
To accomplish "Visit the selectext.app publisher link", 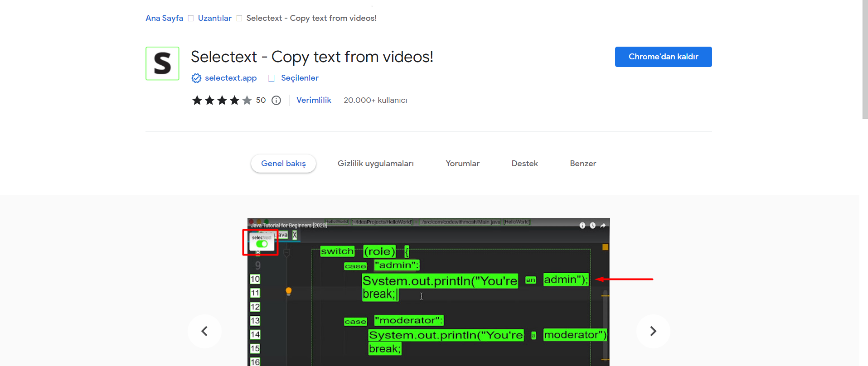I will tap(231, 78).
